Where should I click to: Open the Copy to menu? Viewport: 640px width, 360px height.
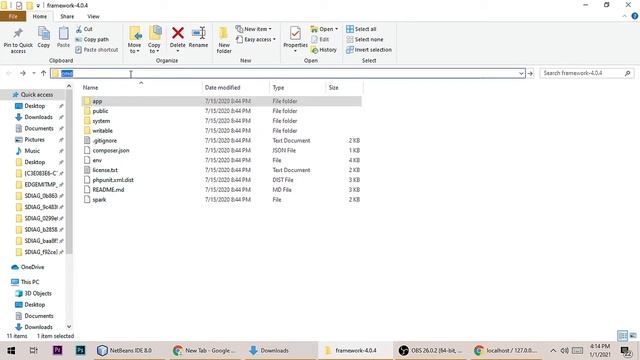(x=154, y=40)
